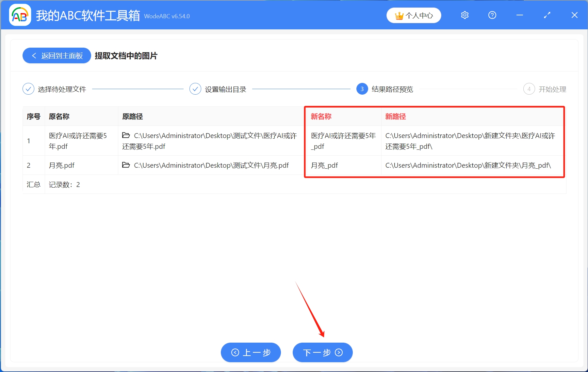
Task: Click the 新名称 column header
Action: coord(321,116)
